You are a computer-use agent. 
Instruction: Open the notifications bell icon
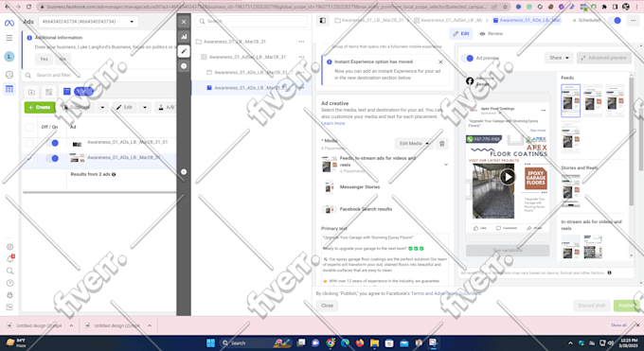pyautogui.click(x=9, y=258)
